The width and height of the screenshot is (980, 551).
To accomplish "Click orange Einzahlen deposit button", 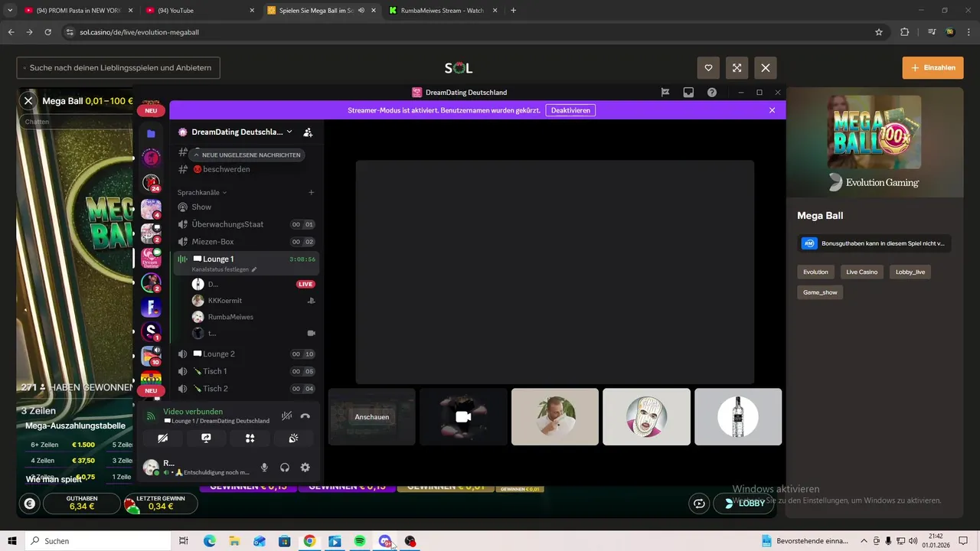I will pos(934,67).
